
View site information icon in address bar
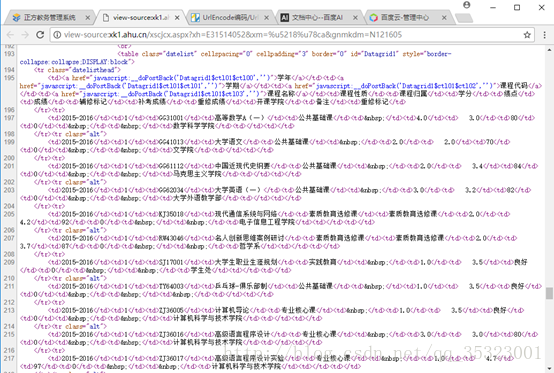(x=57, y=35)
